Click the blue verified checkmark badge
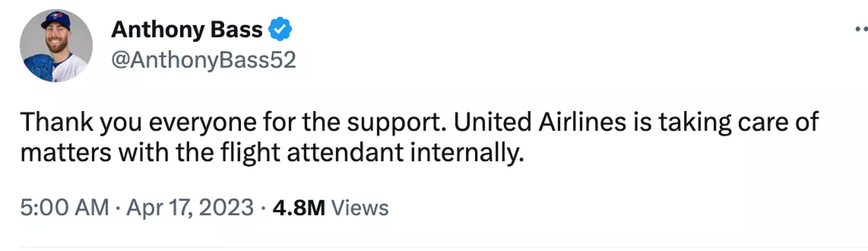This screenshot has height=251, width=868. coord(280,29)
